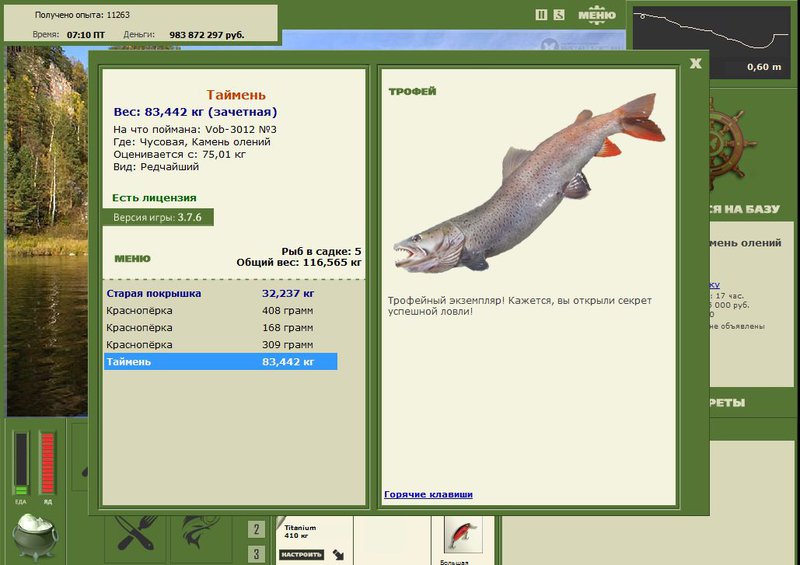This screenshot has width=800, height=565.
Task: Select the 309 gram Краснопёрка entry
Action: (220, 345)
